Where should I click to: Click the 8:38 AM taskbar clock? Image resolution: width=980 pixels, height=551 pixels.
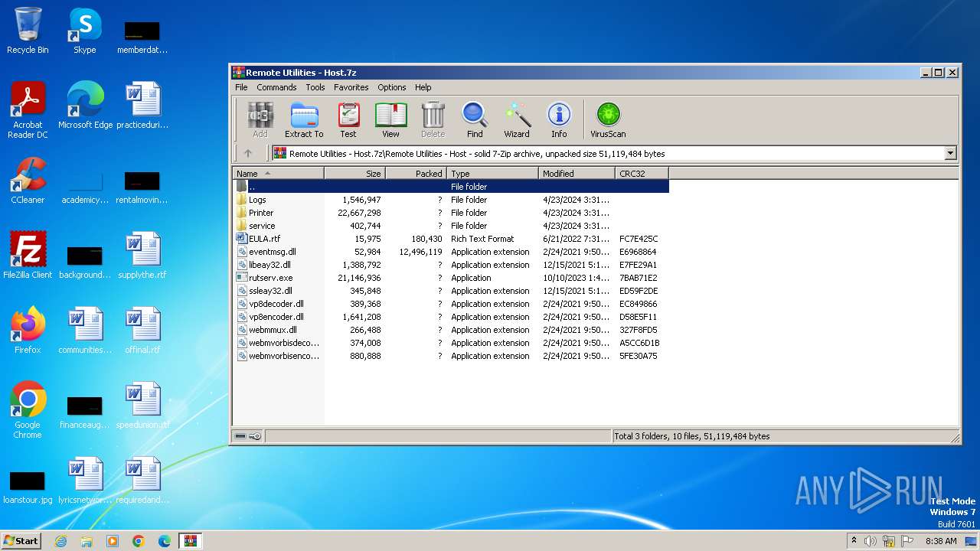click(941, 541)
